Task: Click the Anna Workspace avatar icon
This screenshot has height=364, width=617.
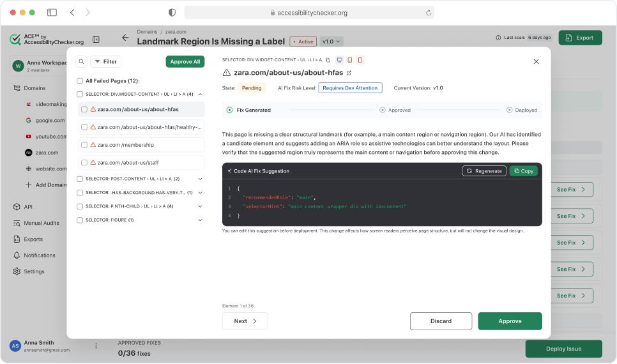Action: click(x=18, y=66)
